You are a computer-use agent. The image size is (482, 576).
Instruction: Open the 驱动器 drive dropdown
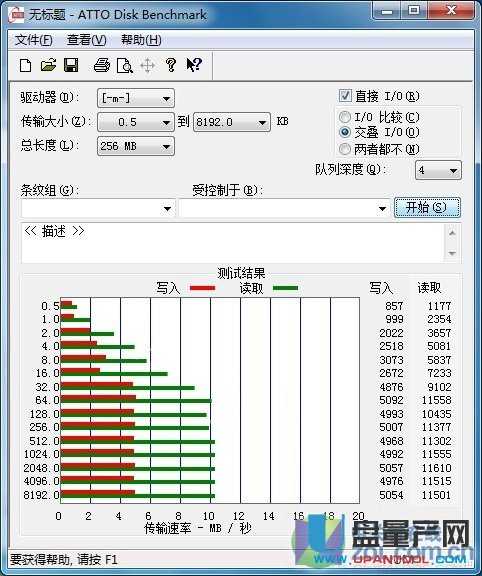click(x=136, y=98)
